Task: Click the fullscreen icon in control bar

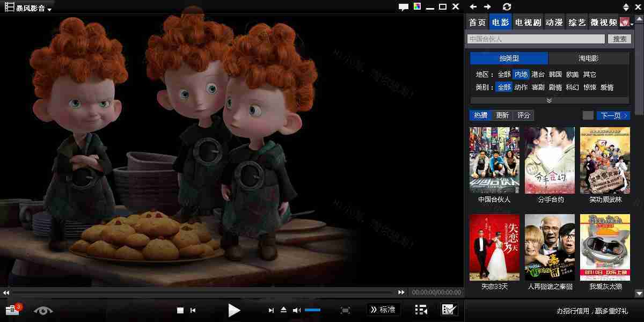Action: click(x=345, y=310)
